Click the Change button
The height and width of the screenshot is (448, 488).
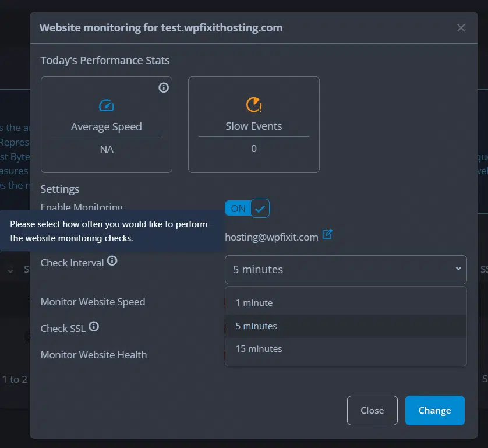(x=435, y=410)
